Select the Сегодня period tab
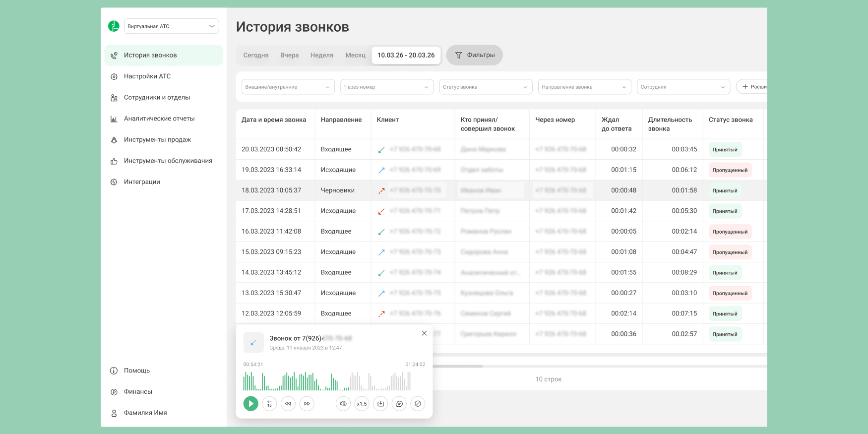This screenshot has height=434, width=868. (256, 55)
